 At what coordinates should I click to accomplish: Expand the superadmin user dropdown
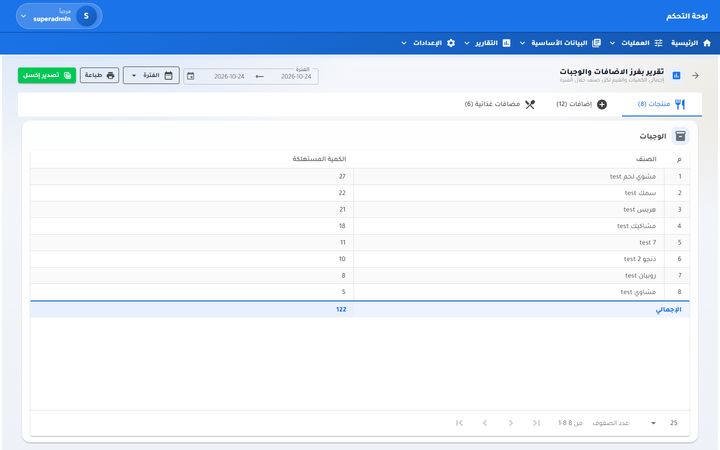click(x=59, y=16)
